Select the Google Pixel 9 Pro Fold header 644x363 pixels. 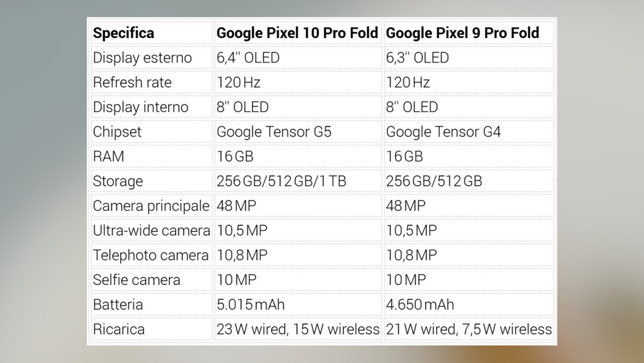(462, 34)
